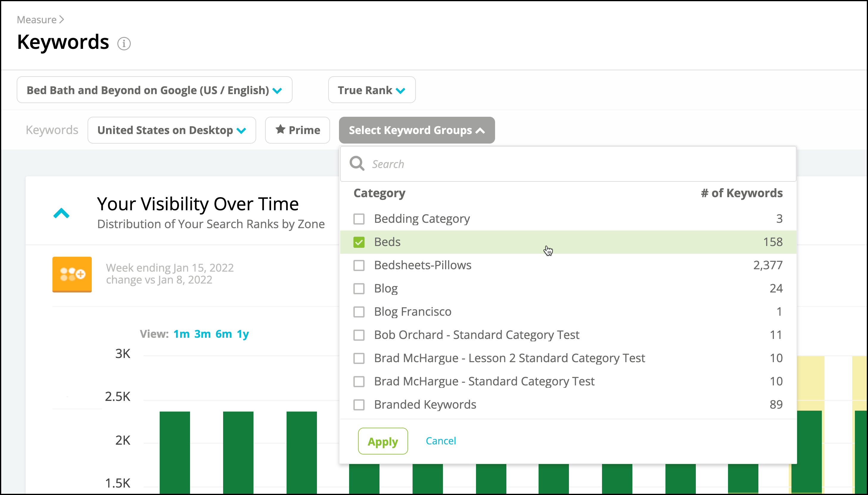Click the Week ending Jan 15, 2022 text
The width and height of the screenshot is (868, 495).
[x=170, y=268]
